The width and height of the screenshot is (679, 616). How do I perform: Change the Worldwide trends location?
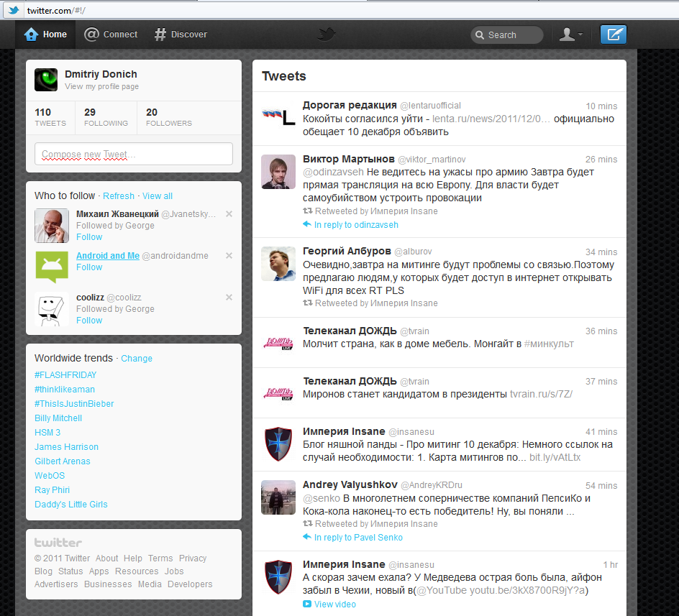pyautogui.click(x=137, y=359)
